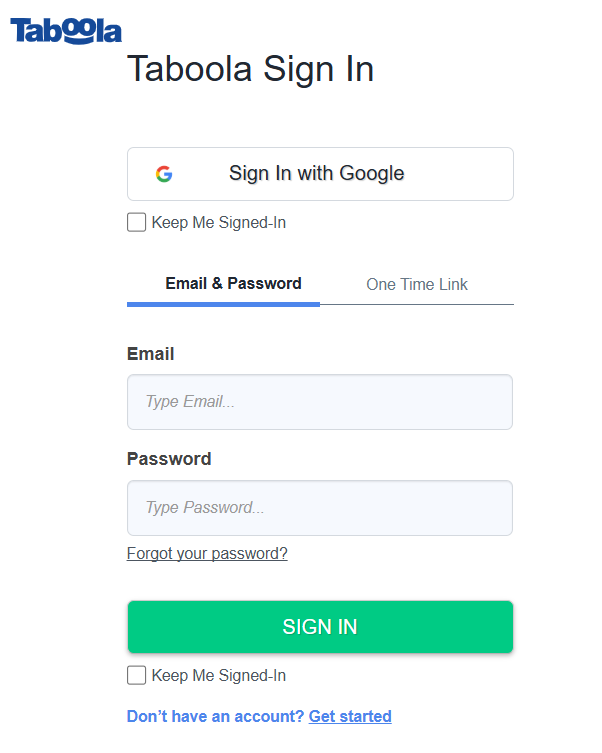602x753 pixels.
Task: Click into the Type Password field
Action: pyautogui.click(x=320, y=508)
